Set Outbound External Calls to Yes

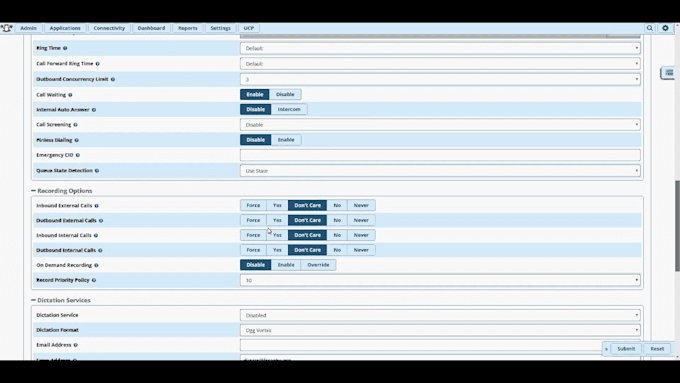pyautogui.click(x=277, y=220)
